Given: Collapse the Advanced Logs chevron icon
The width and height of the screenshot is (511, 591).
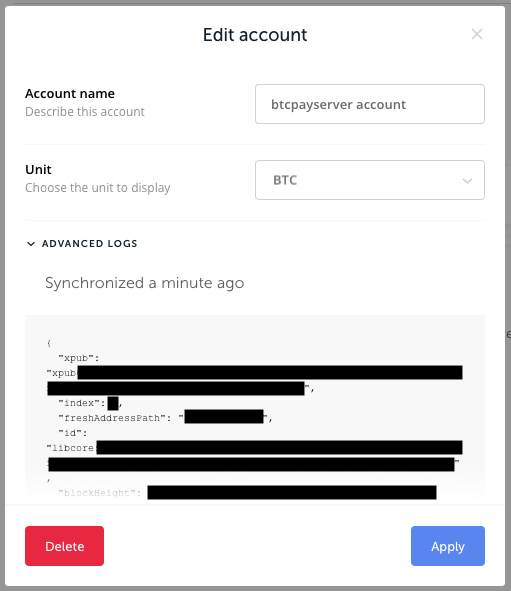Looking at the screenshot, I should tap(31, 244).
